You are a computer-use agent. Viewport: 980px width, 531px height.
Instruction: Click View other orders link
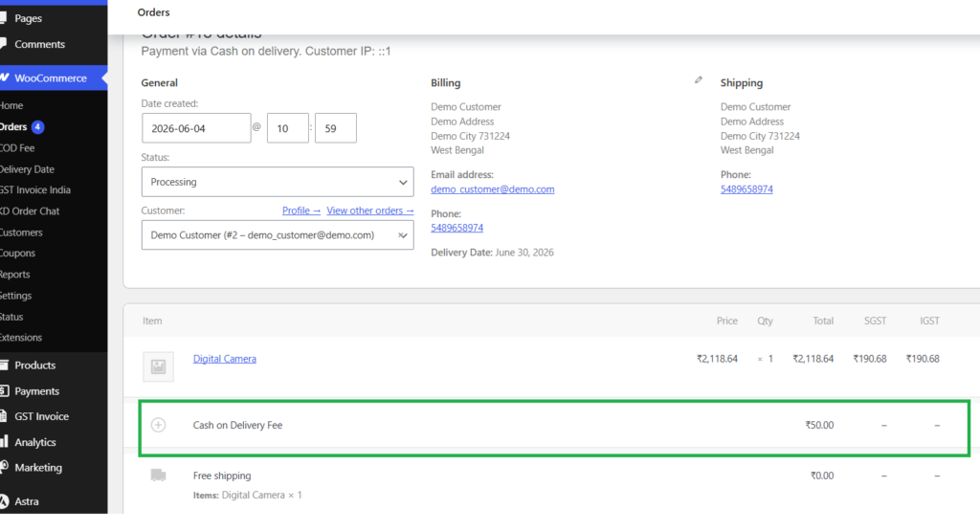[370, 210]
